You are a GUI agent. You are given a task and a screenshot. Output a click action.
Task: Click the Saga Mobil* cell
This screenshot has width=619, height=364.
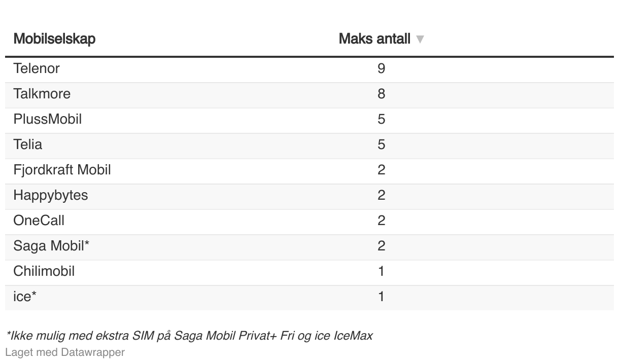pos(51,246)
